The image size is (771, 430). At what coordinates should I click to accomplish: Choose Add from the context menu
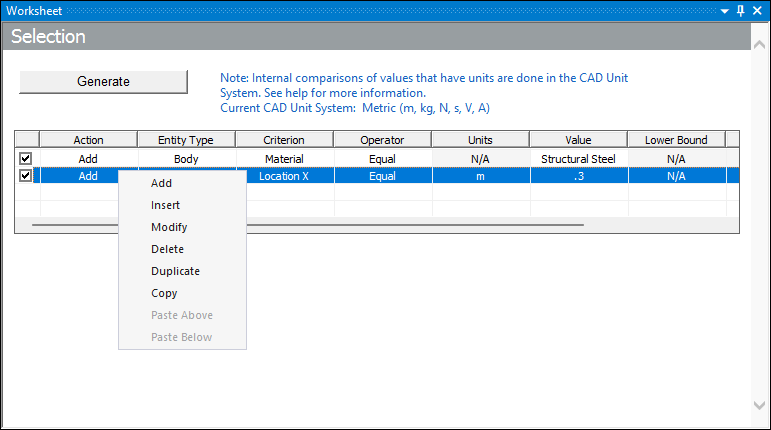coord(161,183)
